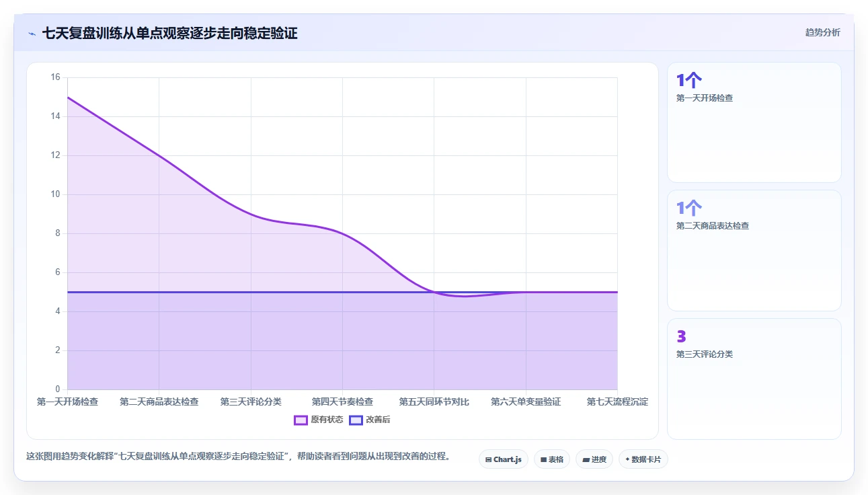Viewport: 868px width, 495px height.
Task: Click the 数据卡片 tag
Action: pos(643,459)
